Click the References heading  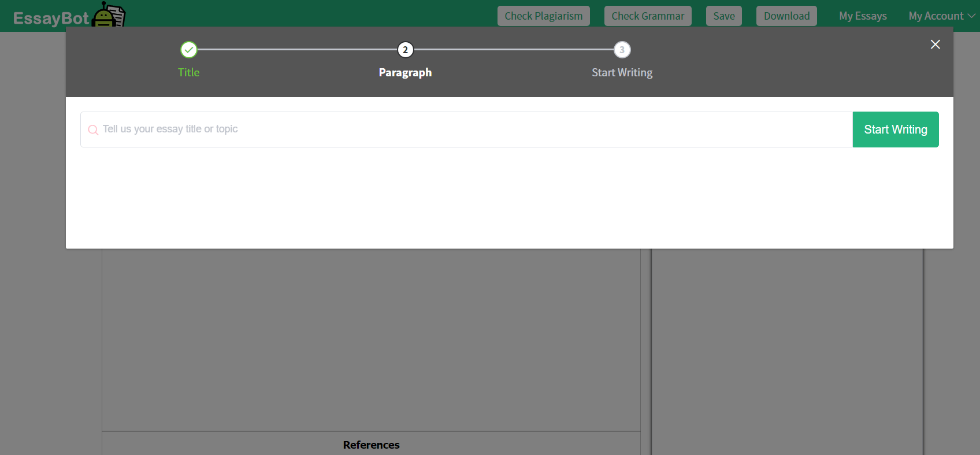(371, 445)
